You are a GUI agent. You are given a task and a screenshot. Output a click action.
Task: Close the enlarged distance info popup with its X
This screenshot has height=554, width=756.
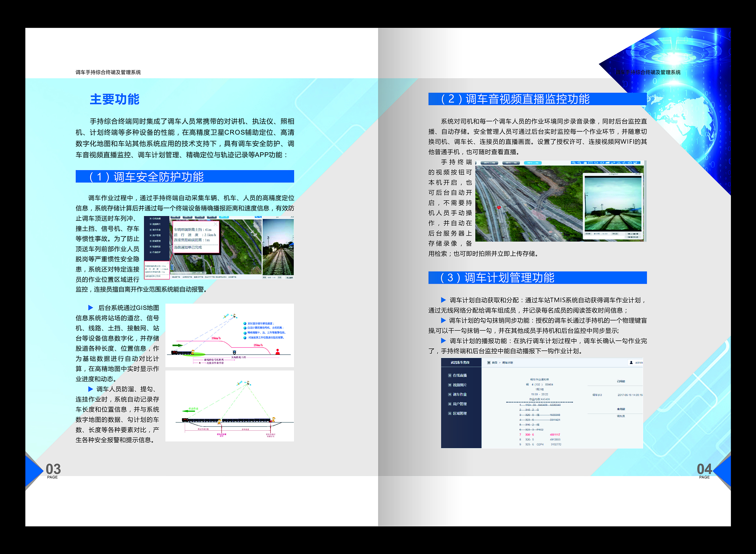tap(215, 224)
